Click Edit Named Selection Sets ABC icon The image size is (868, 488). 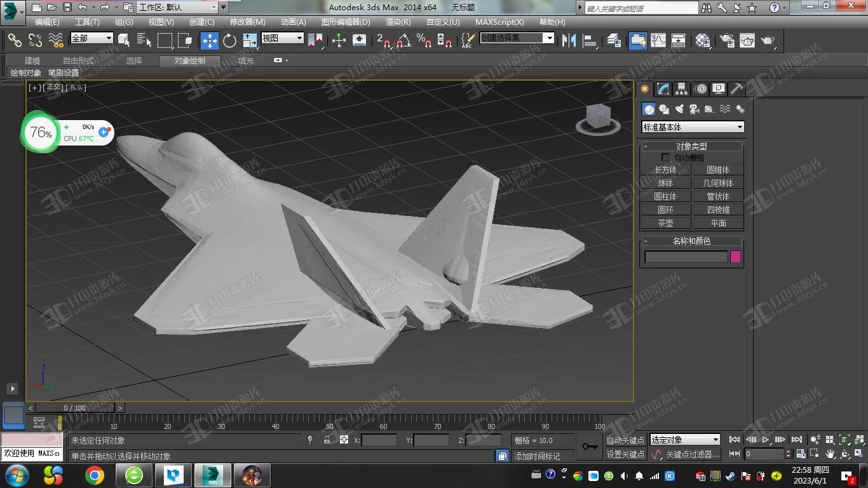[x=467, y=40]
